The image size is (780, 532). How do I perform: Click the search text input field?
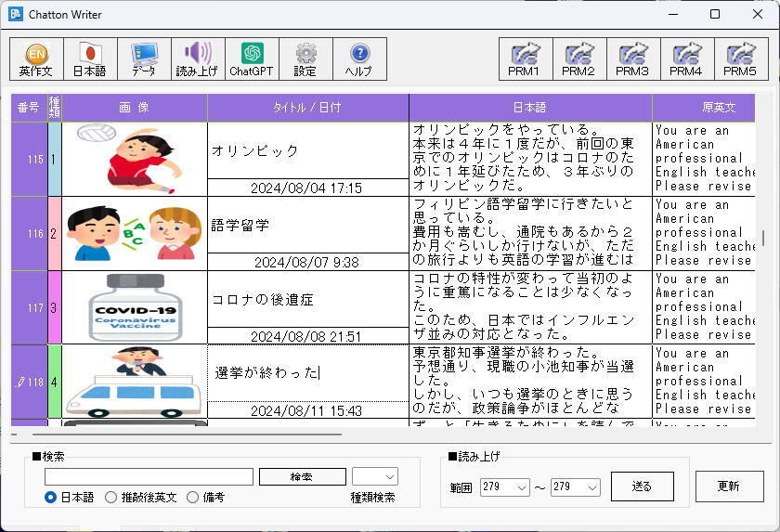149,476
